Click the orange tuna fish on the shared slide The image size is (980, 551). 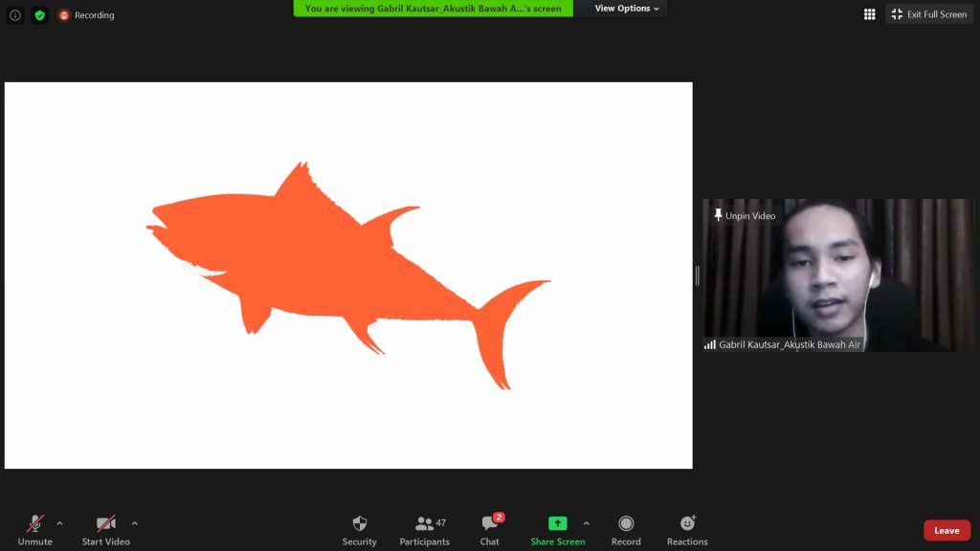point(347,275)
